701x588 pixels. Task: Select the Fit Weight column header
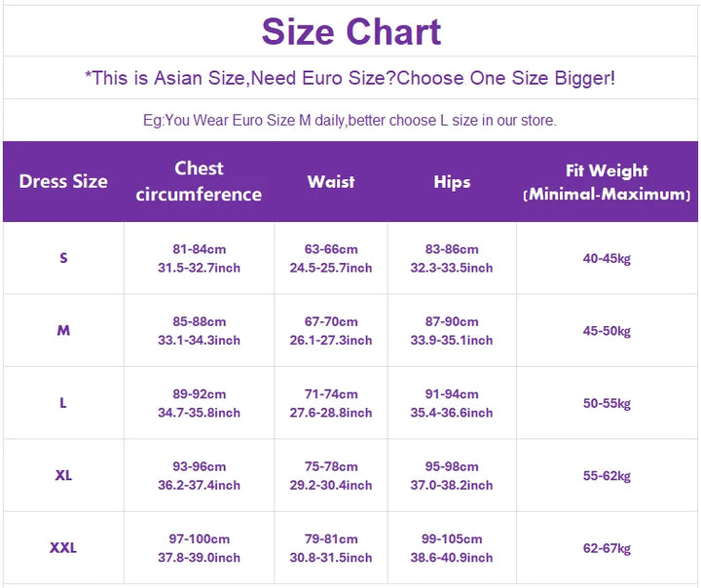pos(607,182)
